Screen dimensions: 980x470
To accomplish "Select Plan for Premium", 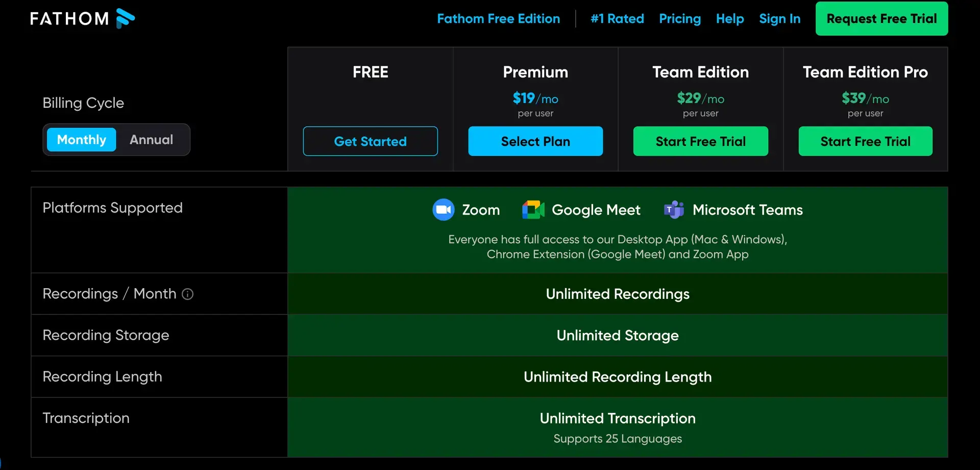I will [x=535, y=141].
